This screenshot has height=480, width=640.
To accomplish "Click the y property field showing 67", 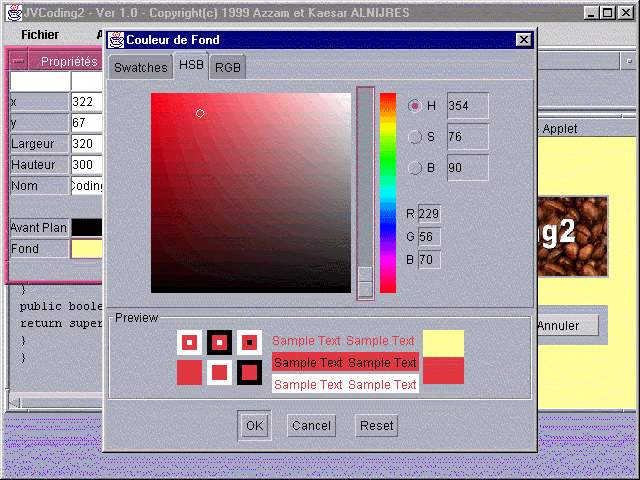I will click(87, 123).
